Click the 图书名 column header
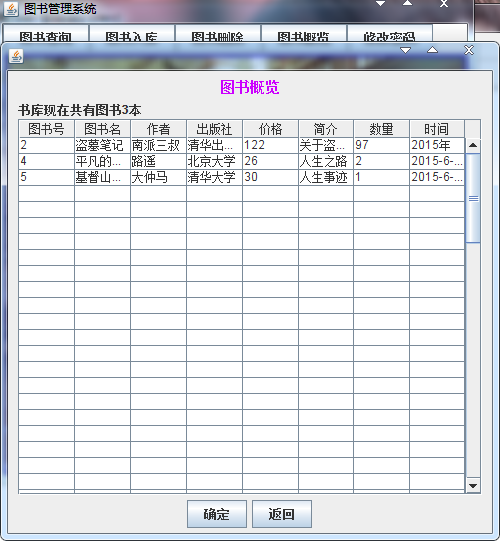The height and width of the screenshot is (541, 500). tap(102, 129)
